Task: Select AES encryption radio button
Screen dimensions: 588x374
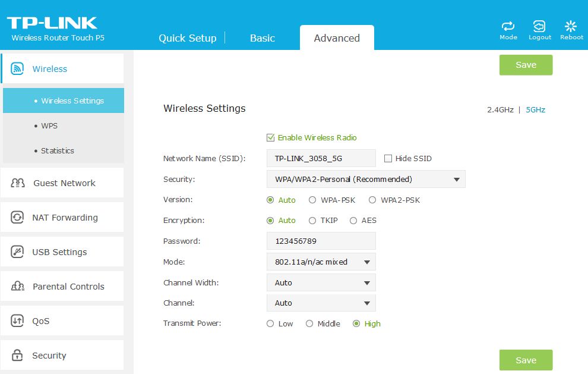Action: 353,221
